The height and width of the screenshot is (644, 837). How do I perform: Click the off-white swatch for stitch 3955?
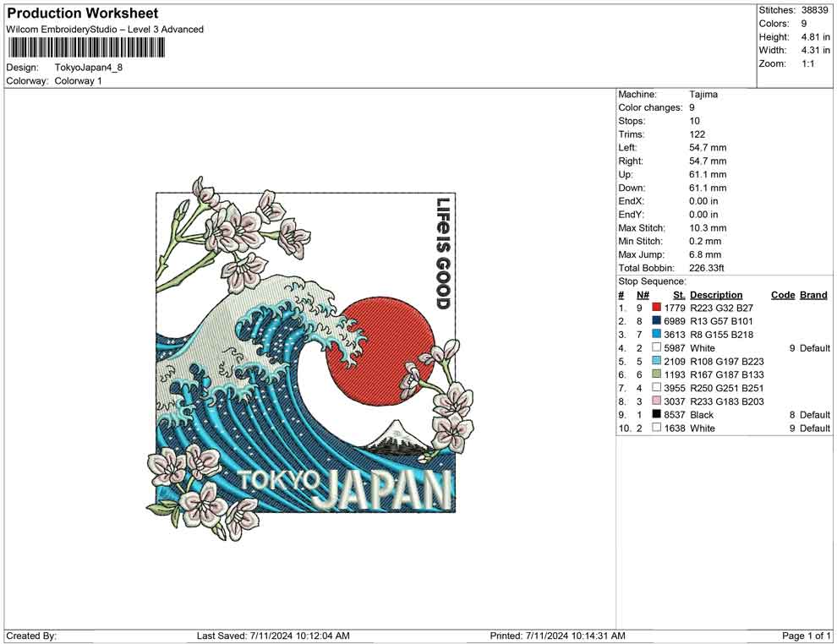coord(657,387)
